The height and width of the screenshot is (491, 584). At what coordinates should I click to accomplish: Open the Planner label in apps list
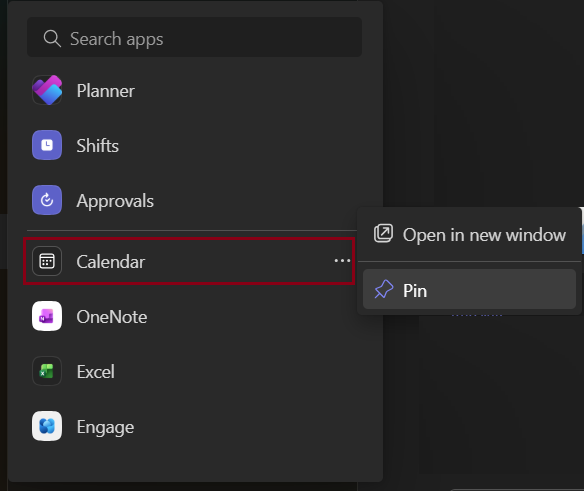pos(106,91)
